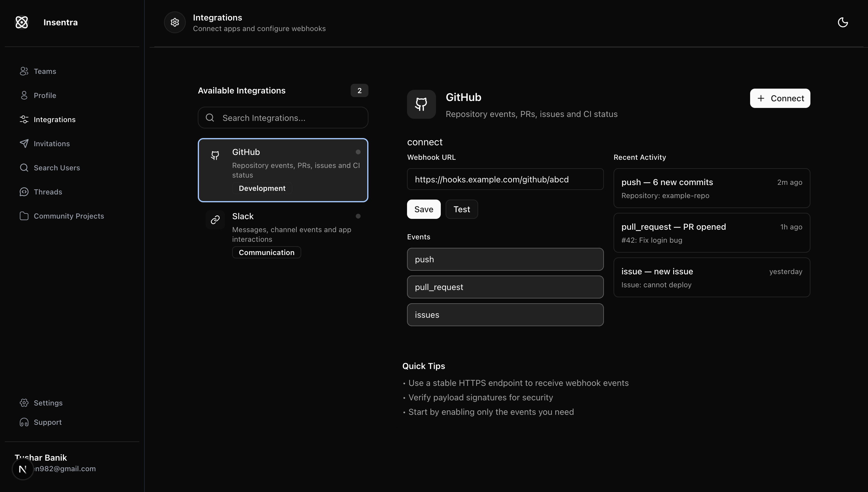Click the integrations count badge 2
The image size is (868, 492).
[x=359, y=90]
